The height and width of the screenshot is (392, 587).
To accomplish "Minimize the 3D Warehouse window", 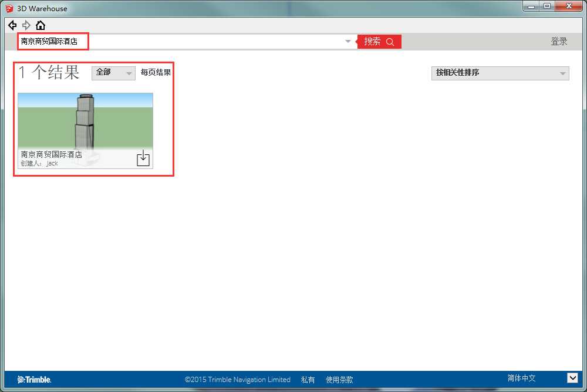I will click(531, 6).
